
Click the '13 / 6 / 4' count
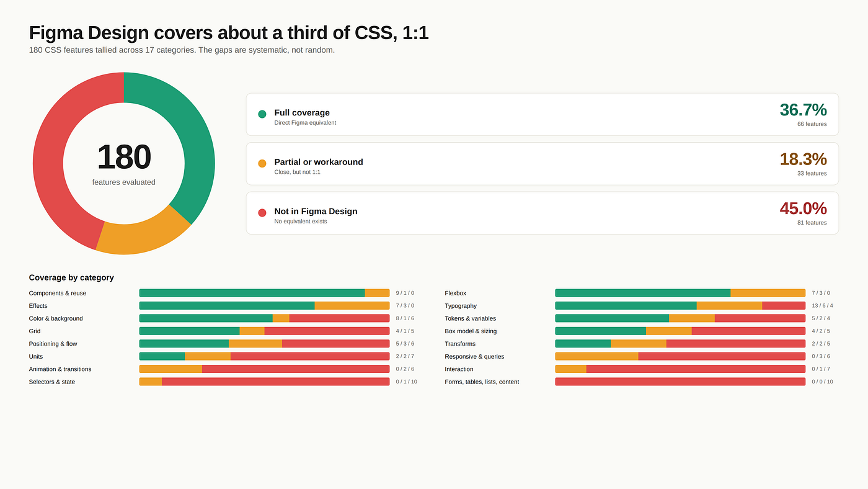pos(823,306)
